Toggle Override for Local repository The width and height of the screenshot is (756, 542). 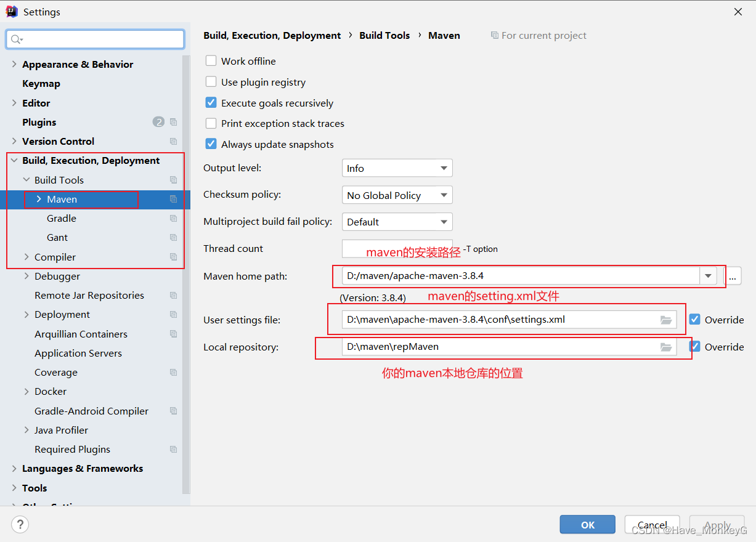(x=695, y=347)
